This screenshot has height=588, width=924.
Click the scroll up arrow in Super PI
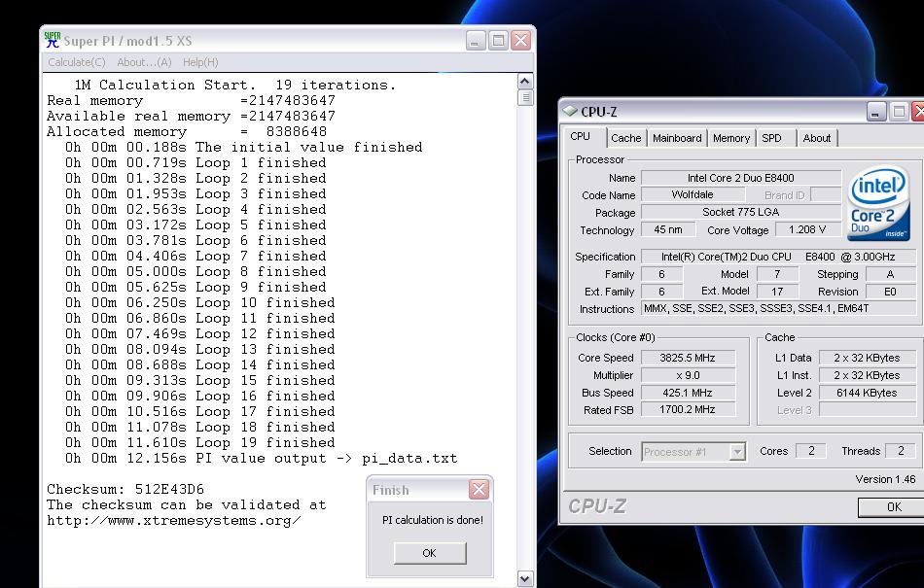pos(525,82)
